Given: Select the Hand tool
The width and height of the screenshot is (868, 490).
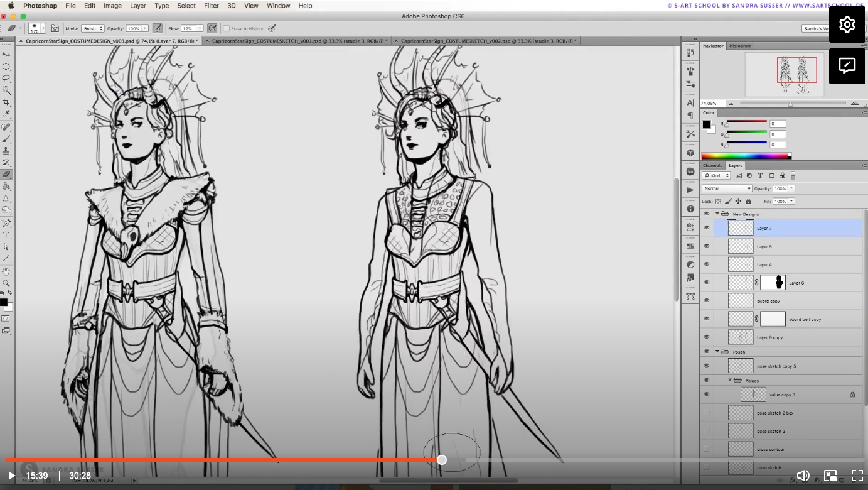Looking at the screenshot, I should point(6,271).
